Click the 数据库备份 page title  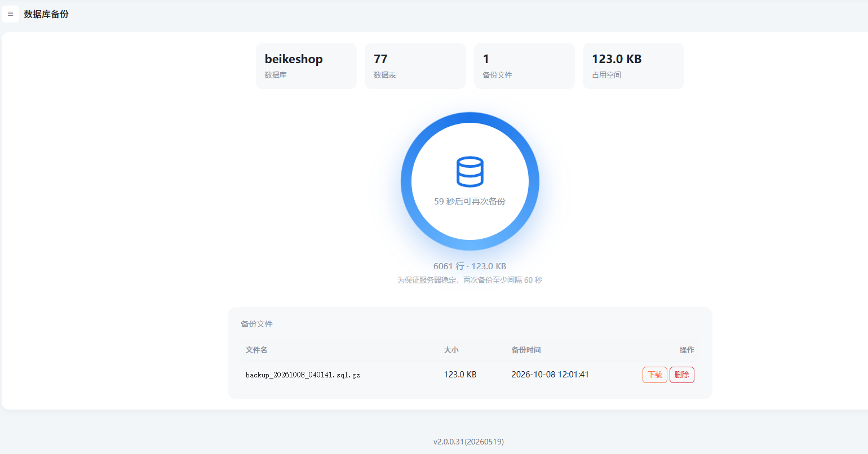(x=46, y=14)
